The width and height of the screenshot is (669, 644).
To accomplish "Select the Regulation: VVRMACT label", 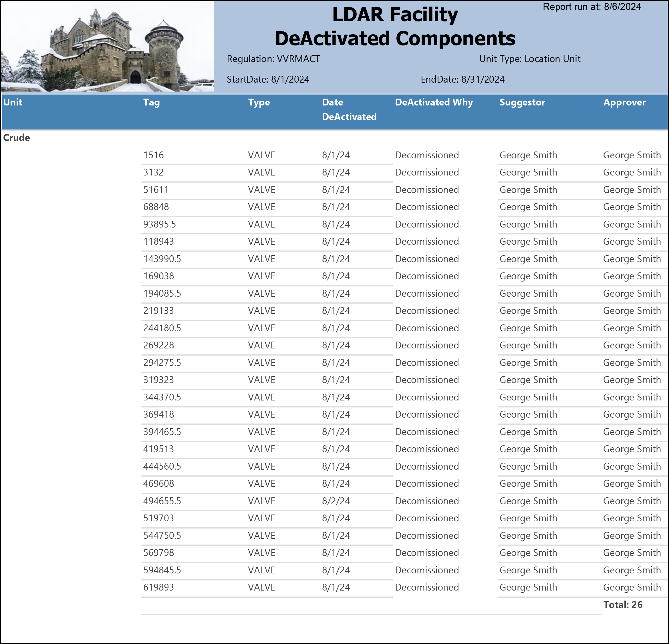I will (273, 59).
